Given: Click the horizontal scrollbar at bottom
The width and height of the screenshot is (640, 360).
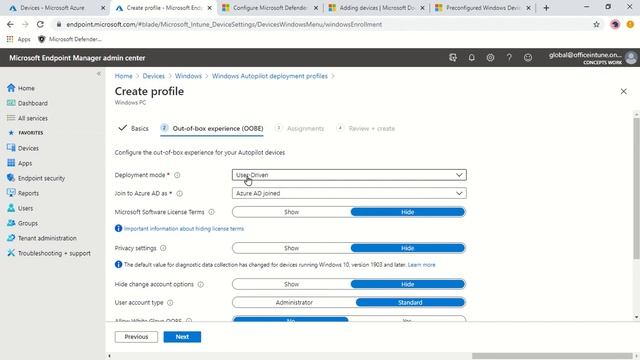Looking at the screenshot, I should pyautogui.click(x=552, y=356).
